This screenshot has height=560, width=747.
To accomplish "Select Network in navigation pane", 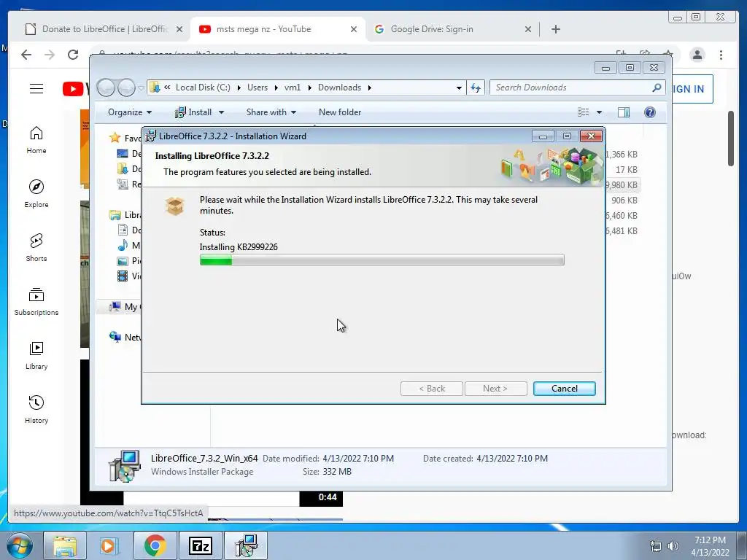I will coord(125,337).
